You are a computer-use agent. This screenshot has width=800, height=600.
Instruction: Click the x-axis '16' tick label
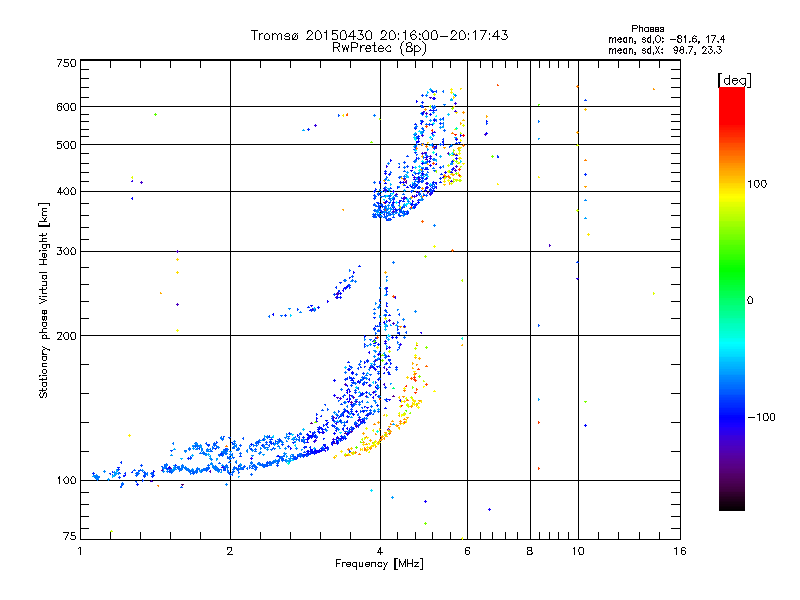[x=680, y=551]
